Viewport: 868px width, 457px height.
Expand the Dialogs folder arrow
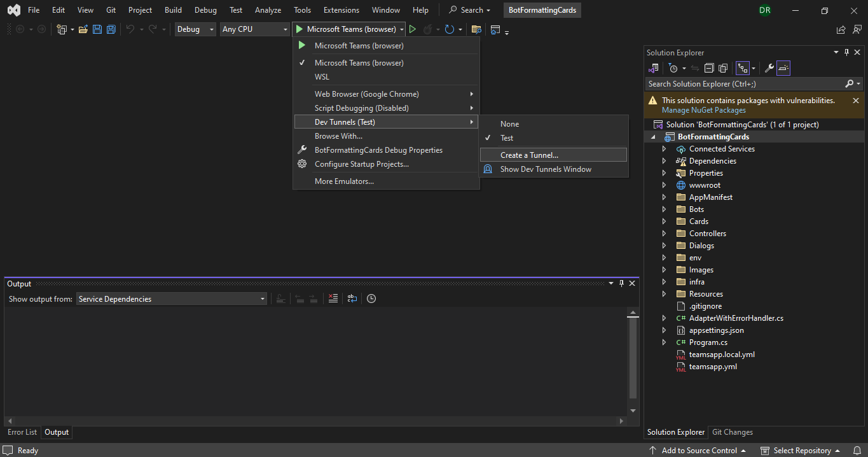pos(664,246)
